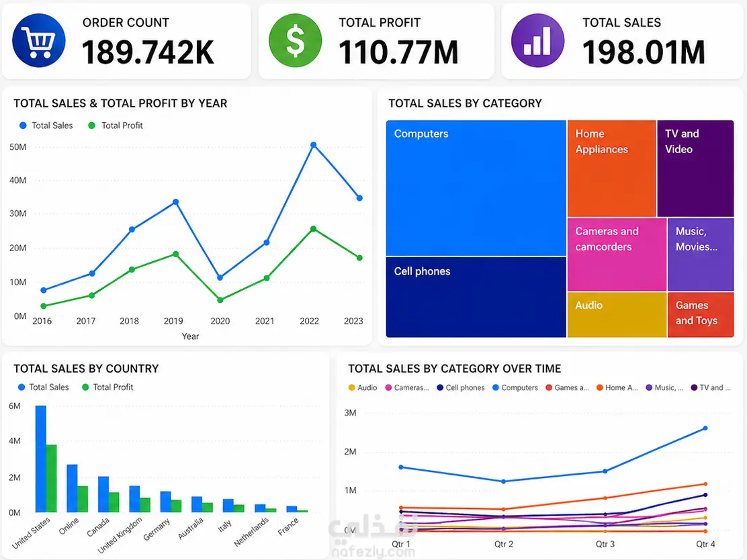Click the 2016 Total Profit data point
This screenshot has width=747, height=560.
point(44,306)
